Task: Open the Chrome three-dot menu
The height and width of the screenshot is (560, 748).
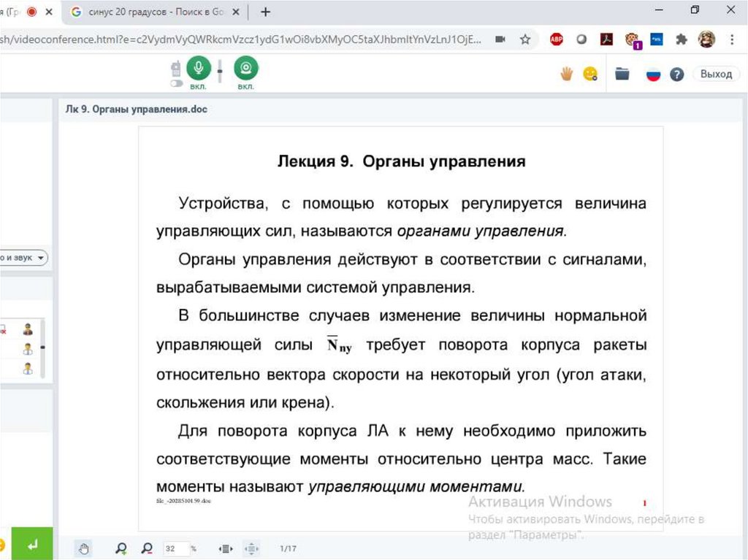Action: (732, 40)
